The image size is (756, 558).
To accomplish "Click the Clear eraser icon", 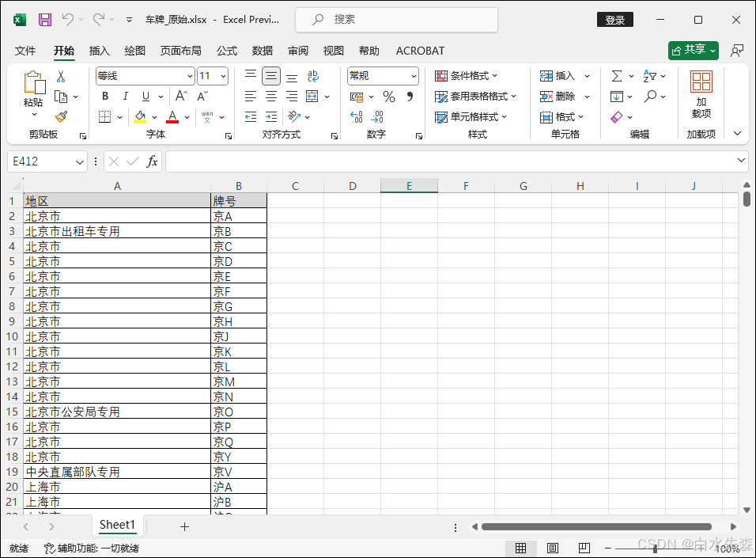I will click(x=617, y=117).
